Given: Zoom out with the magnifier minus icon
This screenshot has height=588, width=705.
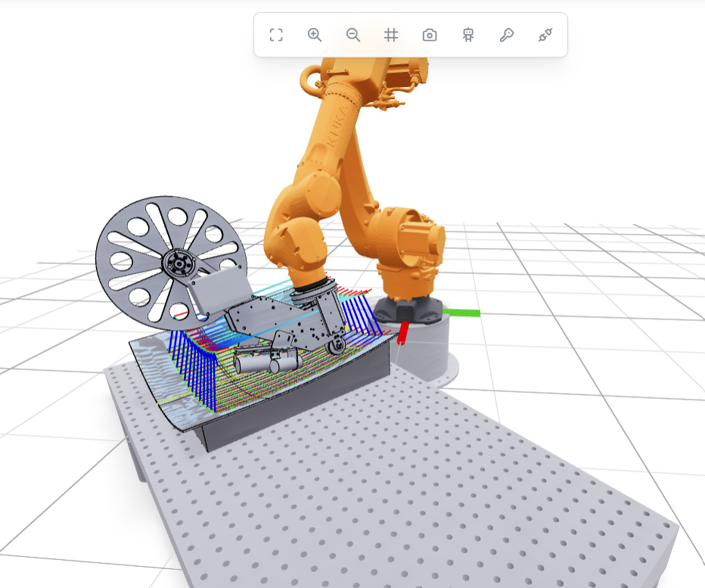Looking at the screenshot, I should click(x=353, y=35).
